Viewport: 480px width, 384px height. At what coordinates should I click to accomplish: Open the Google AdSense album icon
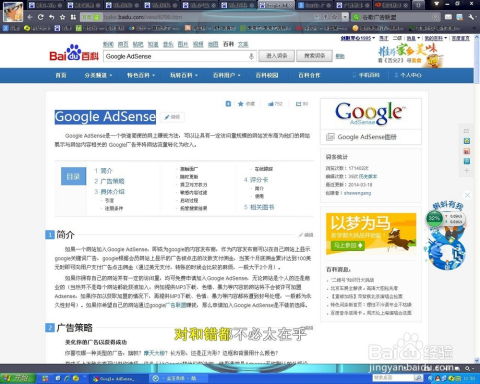click(330, 137)
